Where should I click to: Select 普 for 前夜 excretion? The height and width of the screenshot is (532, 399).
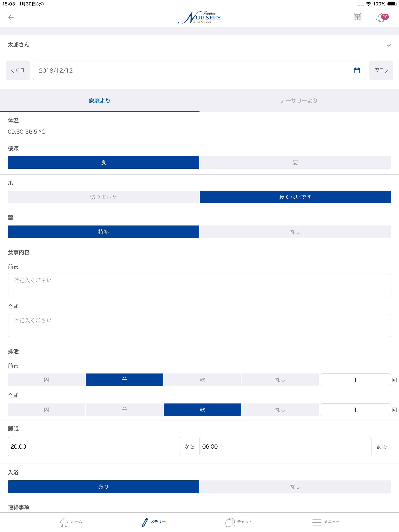click(124, 380)
